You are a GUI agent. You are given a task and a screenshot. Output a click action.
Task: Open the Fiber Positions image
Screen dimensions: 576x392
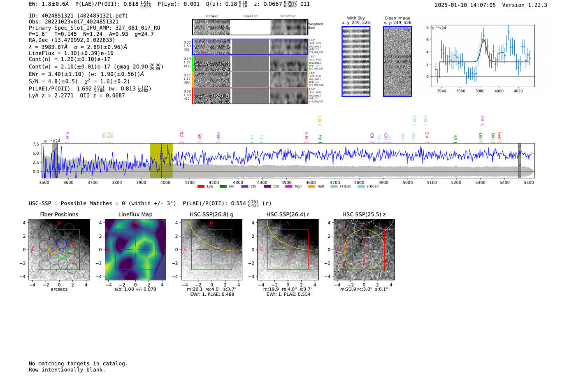[59, 250]
